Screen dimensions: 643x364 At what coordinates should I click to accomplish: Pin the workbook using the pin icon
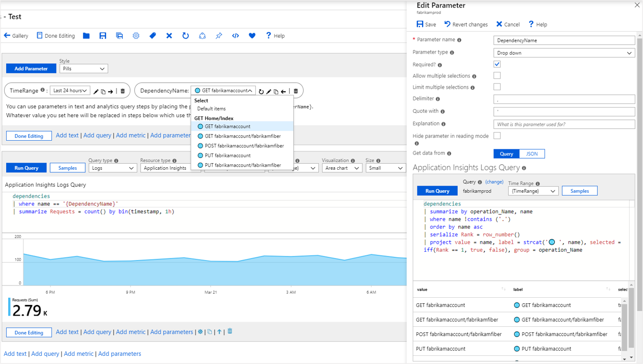click(x=218, y=36)
